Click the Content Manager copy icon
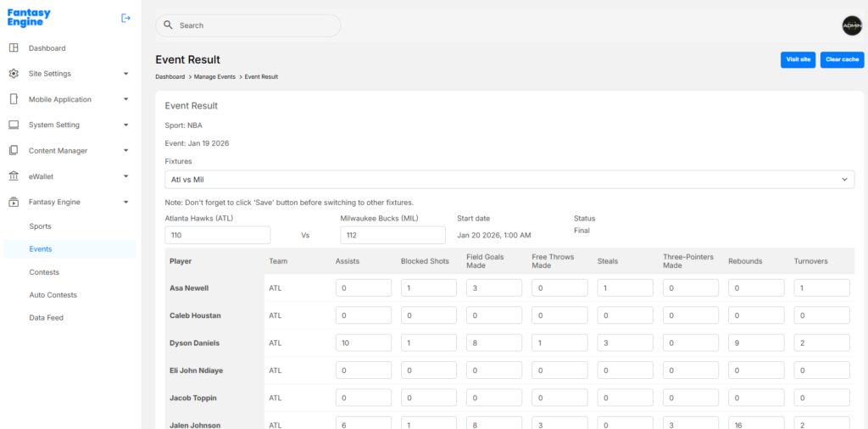Screen dimensions: 868x429 tap(14, 151)
